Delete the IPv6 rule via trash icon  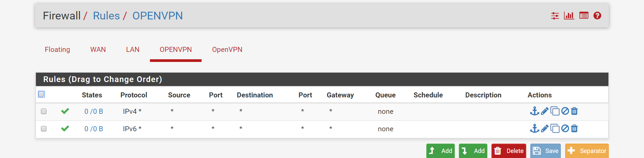point(574,129)
